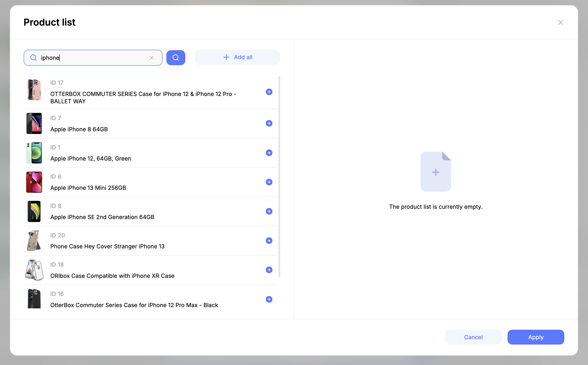Add OtterBox Pro Max Black case plus icon
588x365 pixels.
pos(269,299)
